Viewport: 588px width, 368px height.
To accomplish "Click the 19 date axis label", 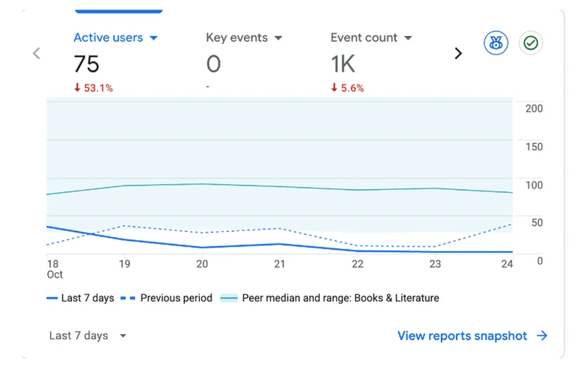I will 124,264.
